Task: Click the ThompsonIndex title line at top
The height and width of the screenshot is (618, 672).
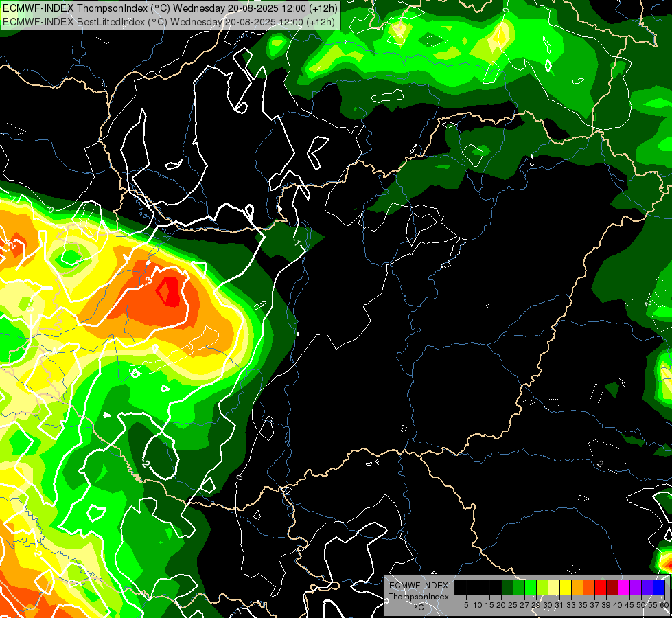Action: pos(170,8)
